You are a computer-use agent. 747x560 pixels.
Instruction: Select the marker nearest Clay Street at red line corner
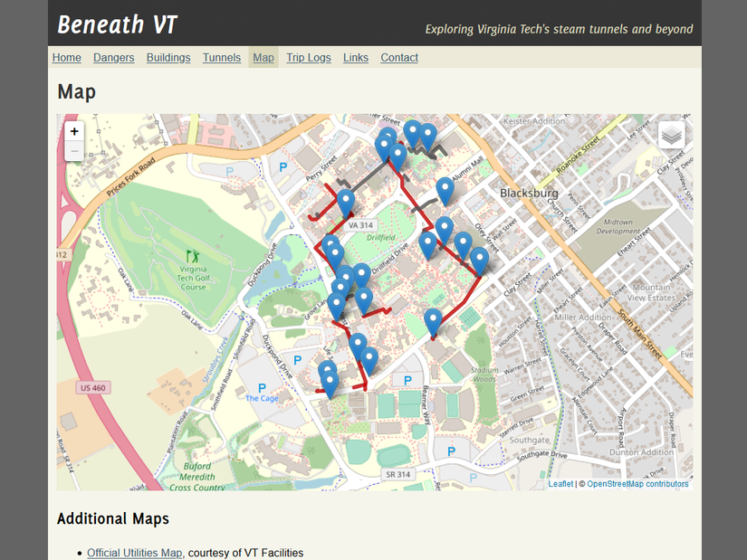click(x=479, y=261)
